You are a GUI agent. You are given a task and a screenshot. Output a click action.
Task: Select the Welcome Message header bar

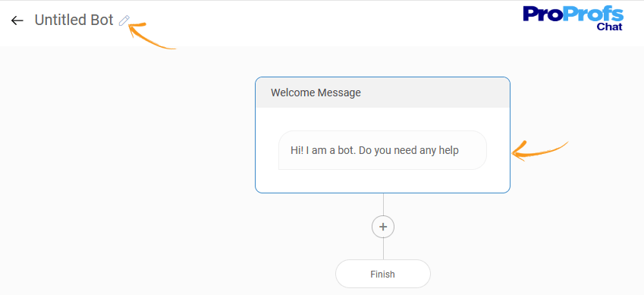pos(382,93)
